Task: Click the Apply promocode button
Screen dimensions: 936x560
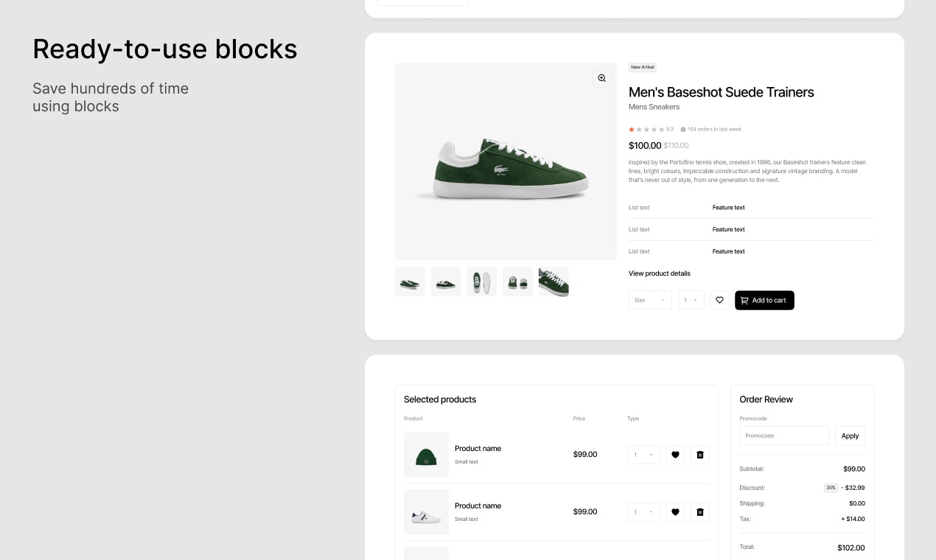Action: click(x=850, y=435)
